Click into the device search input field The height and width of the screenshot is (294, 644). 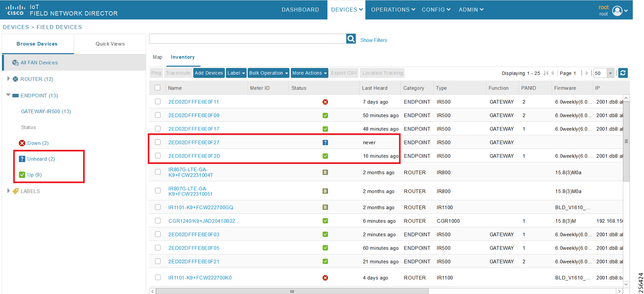[248, 39]
